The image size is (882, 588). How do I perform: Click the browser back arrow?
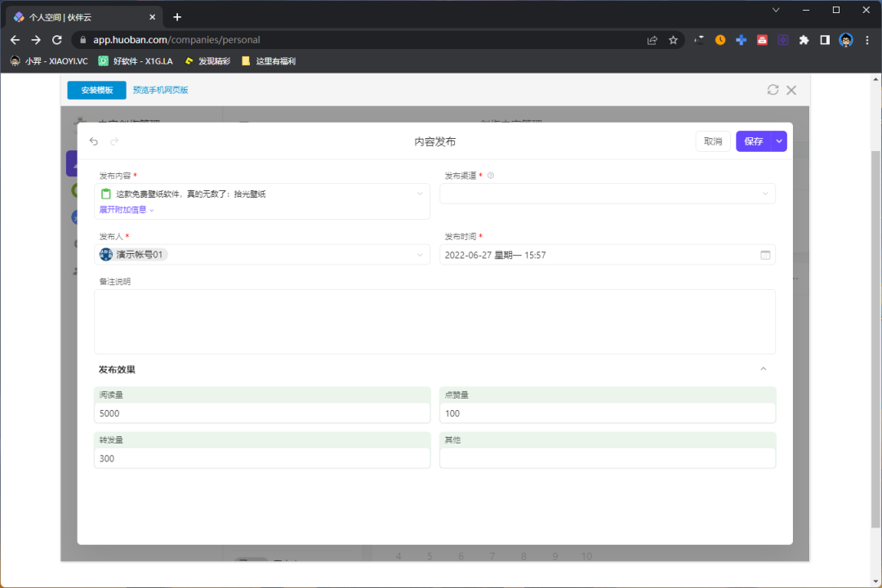click(15, 39)
